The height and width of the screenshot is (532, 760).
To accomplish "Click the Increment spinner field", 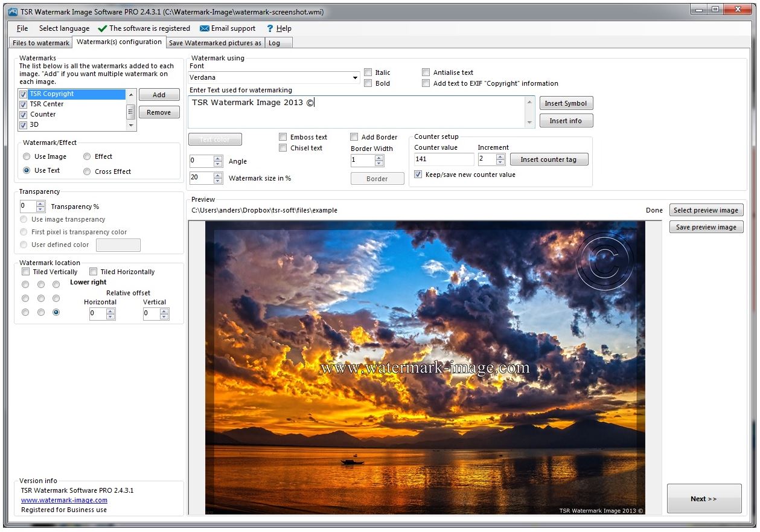I will pos(491,159).
